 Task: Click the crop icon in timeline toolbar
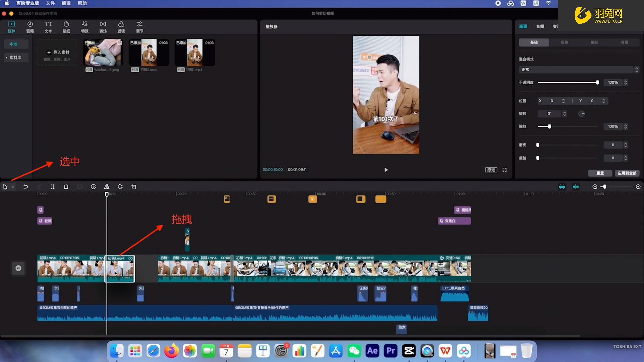[x=134, y=187]
